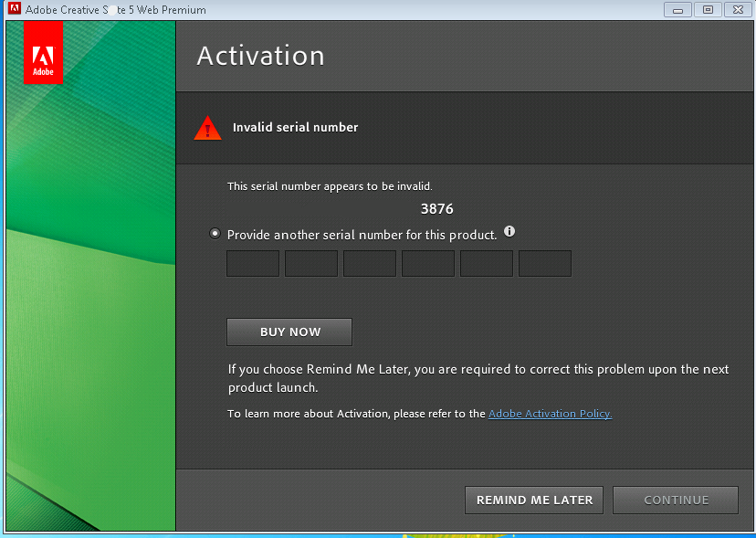Open the Adobe Activation Policy link

(551, 414)
